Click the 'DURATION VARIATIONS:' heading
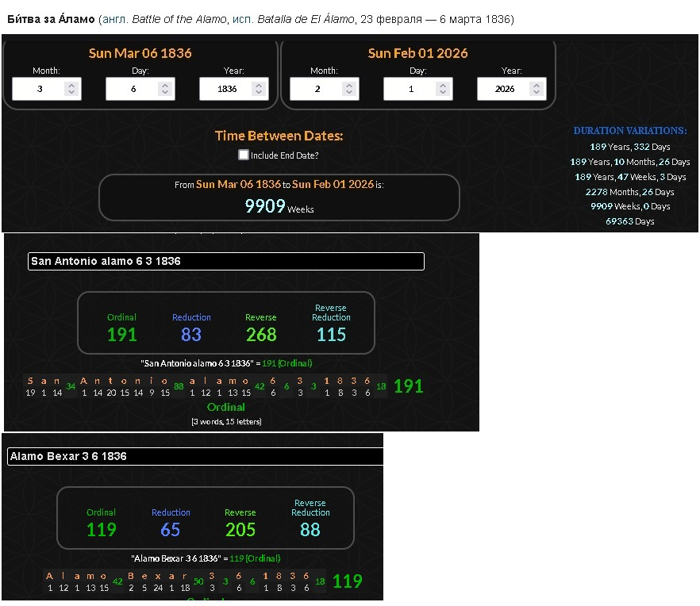 (630, 131)
